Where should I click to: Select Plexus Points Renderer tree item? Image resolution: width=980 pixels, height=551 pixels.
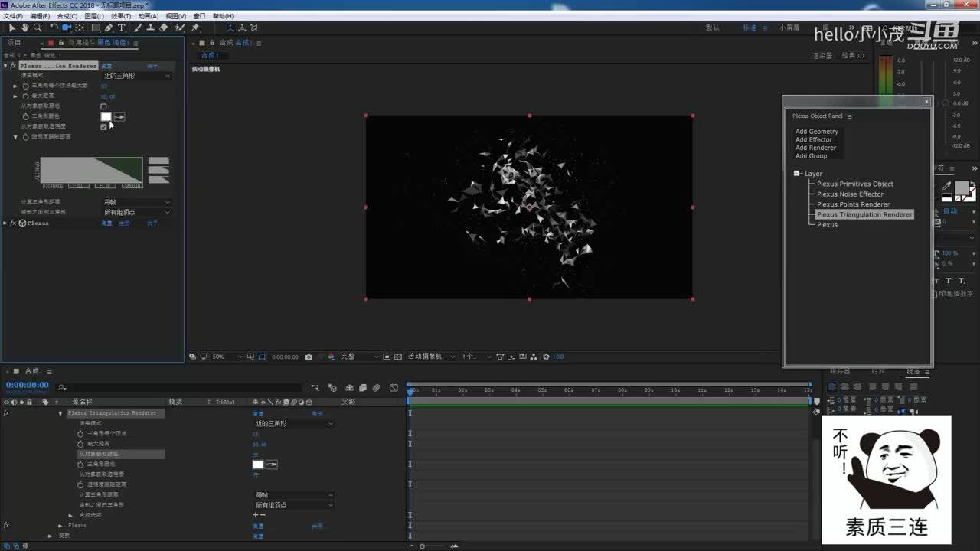(x=853, y=204)
